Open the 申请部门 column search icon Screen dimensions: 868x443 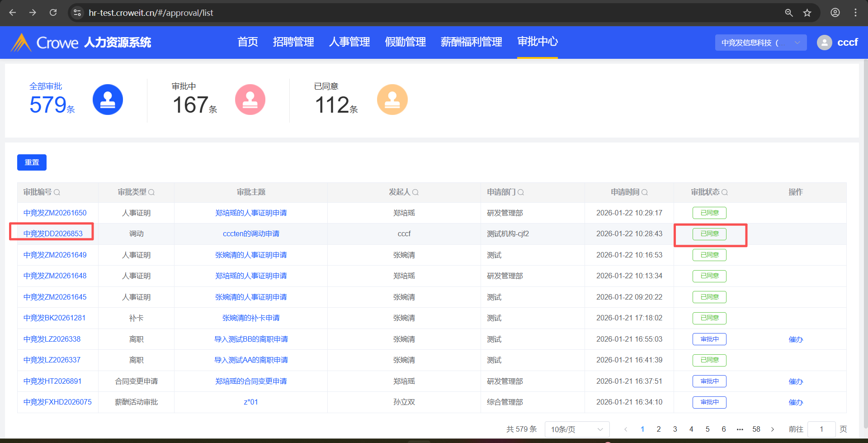pos(521,192)
